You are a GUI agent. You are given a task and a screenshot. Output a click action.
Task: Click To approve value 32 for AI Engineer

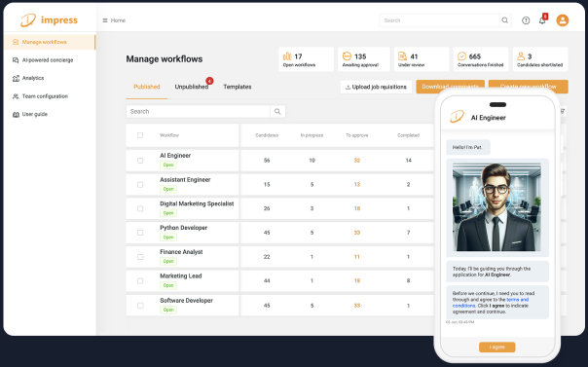pyautogui.click(x=357, y=161)
